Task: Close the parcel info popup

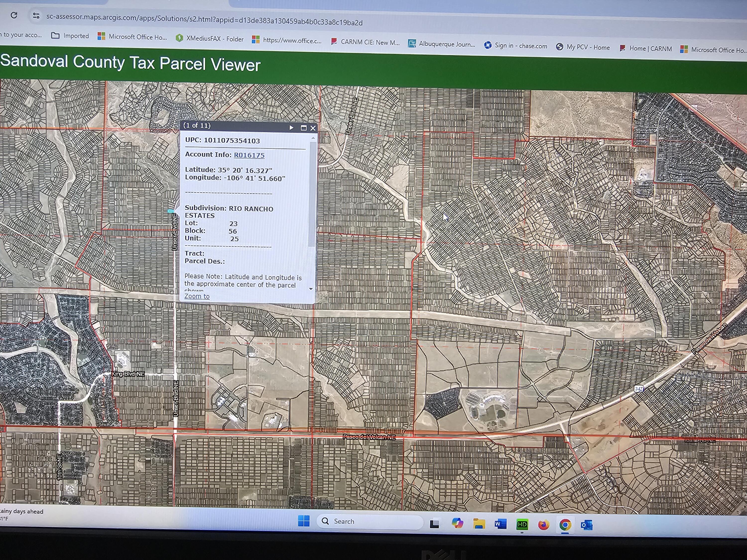Action: tap(313, 128)
